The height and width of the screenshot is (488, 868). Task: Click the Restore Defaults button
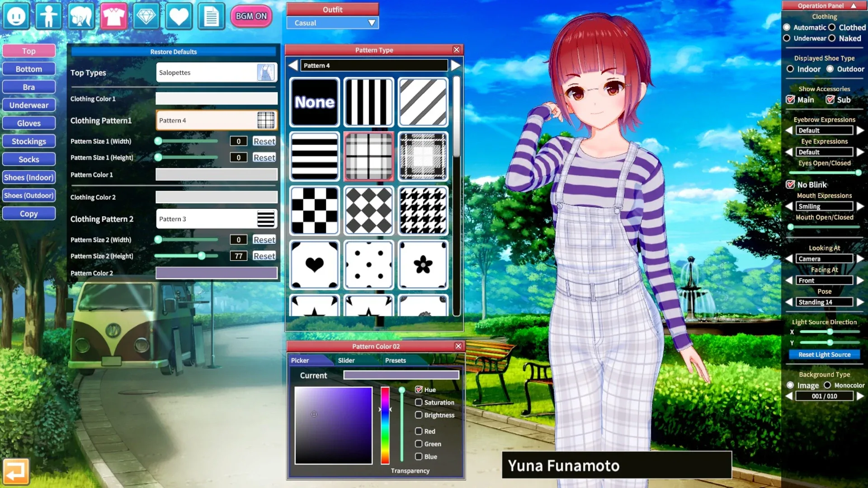(173, 52)
